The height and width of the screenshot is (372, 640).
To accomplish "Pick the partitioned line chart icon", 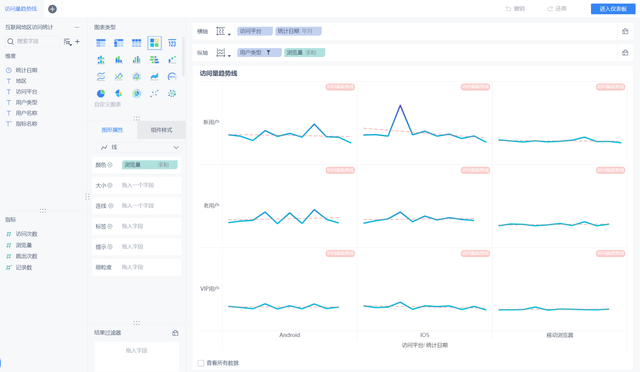I will (x=101, y=76).
